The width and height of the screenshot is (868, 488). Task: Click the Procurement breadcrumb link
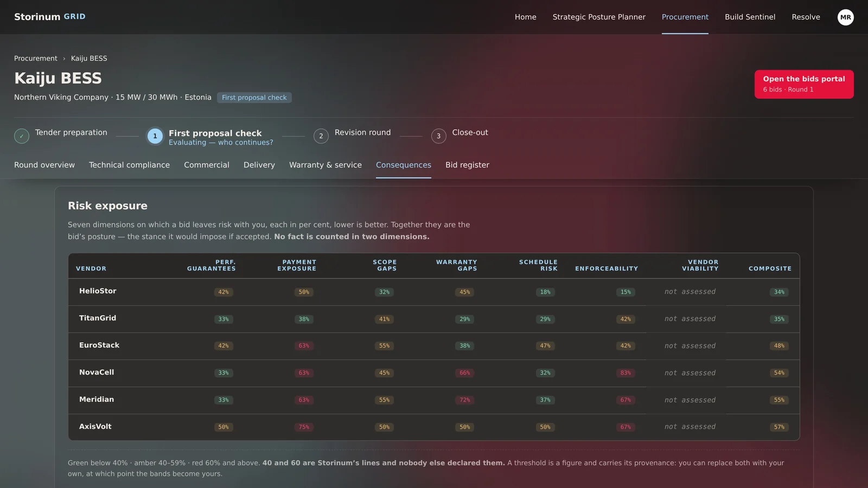36,59
